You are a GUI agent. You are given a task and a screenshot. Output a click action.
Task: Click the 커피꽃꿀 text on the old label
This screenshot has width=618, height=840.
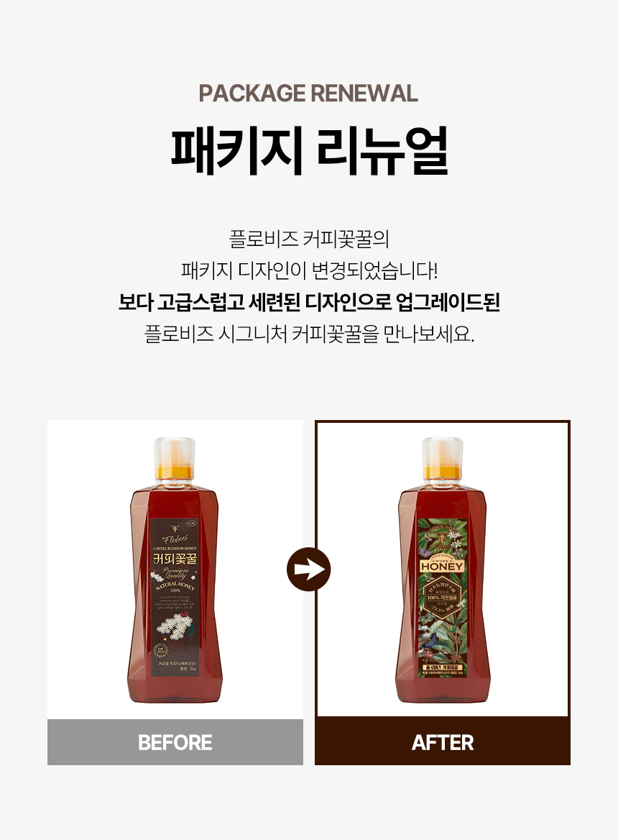tap(175, 560)
